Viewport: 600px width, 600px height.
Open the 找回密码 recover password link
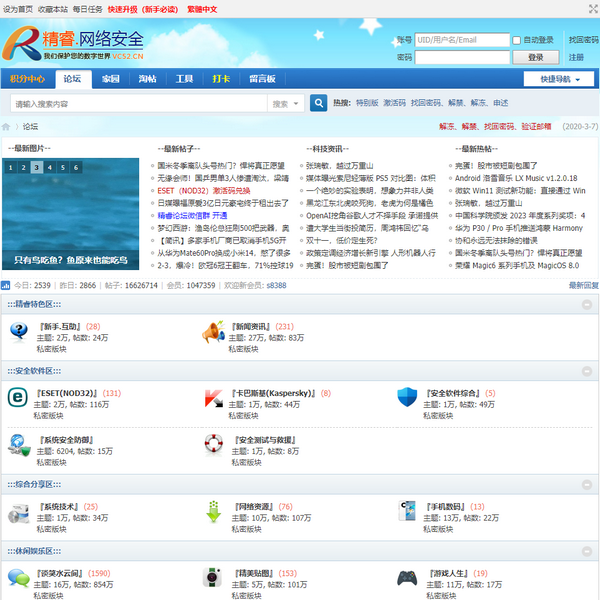pos(583,40)
